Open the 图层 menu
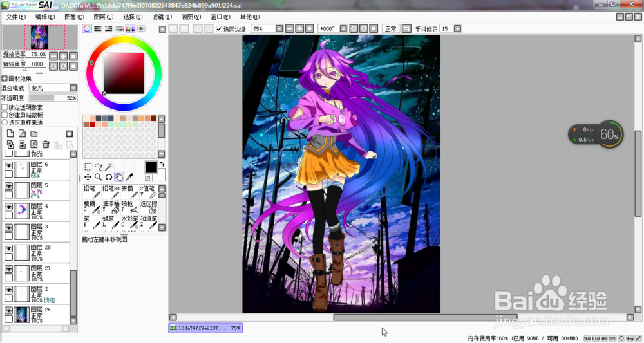 pos(103,17)
